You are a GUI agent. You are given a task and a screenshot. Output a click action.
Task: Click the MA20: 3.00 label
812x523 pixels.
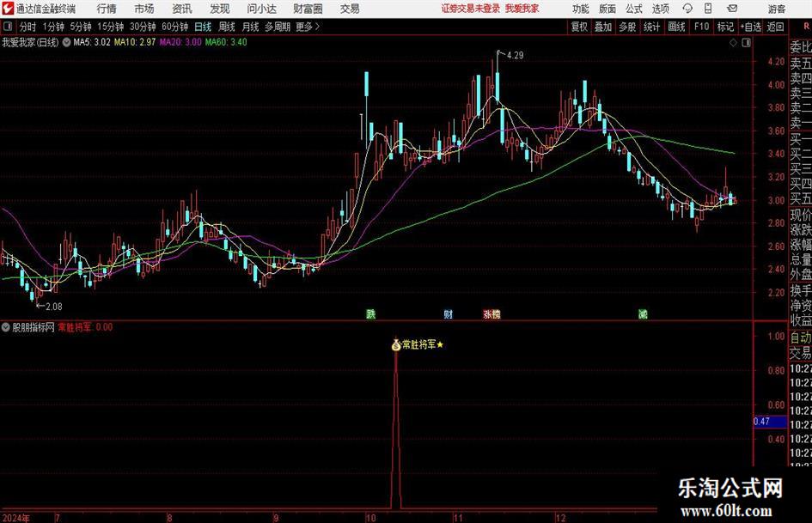(x=180, y=42)
